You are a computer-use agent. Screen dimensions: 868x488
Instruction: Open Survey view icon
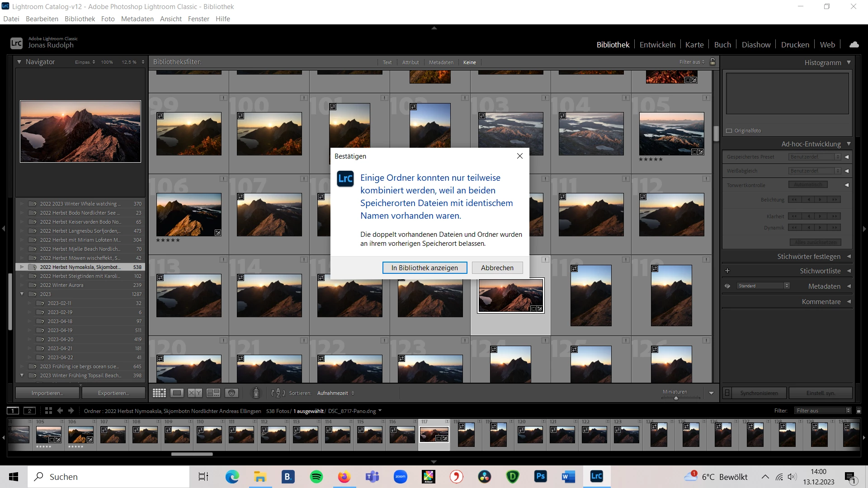point(213,393)
